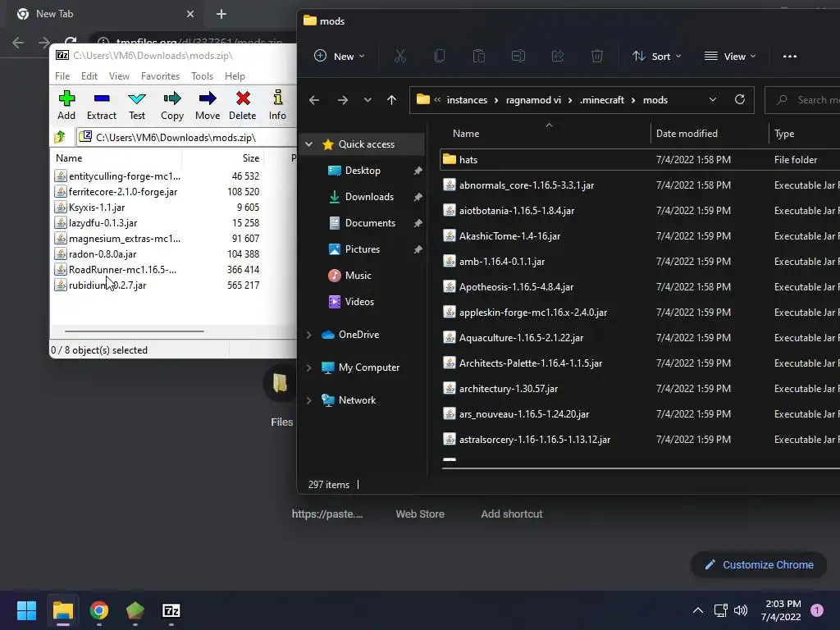This screenshot has width=840, height=630.
Task: Open recent locations chevron in Explorer
Action: click(367, 100)
